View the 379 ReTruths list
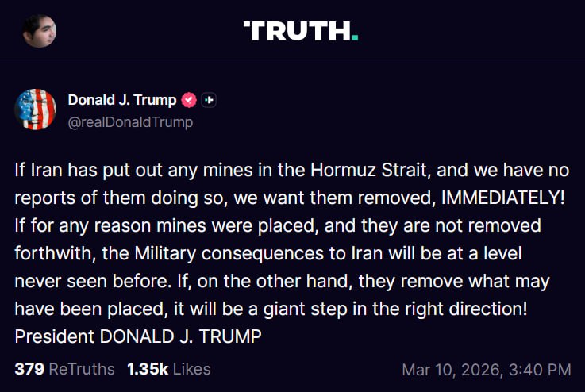Screen dimensions: 585x392 (64, 369)
